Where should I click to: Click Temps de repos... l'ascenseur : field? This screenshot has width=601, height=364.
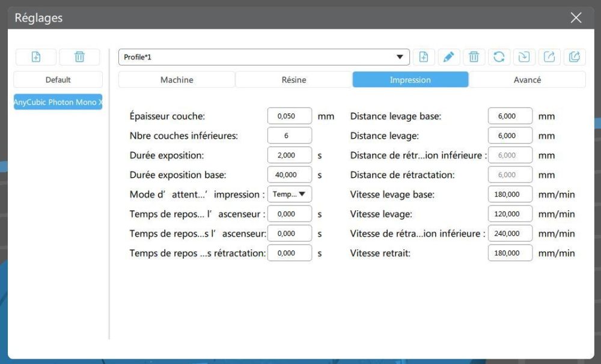290,214
